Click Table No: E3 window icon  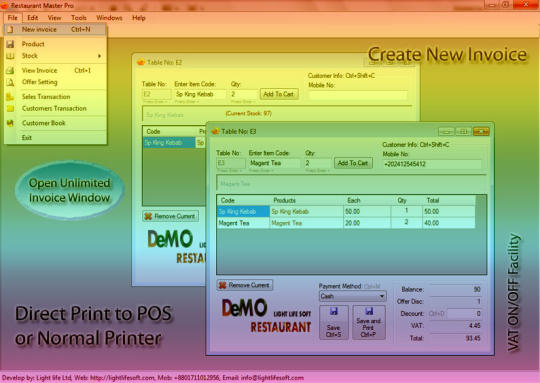215,131
